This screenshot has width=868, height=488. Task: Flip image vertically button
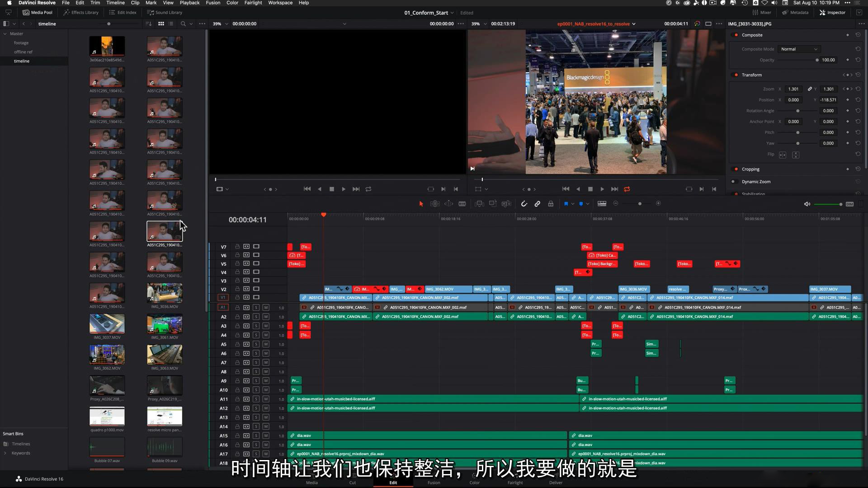(x=796, y=155)
